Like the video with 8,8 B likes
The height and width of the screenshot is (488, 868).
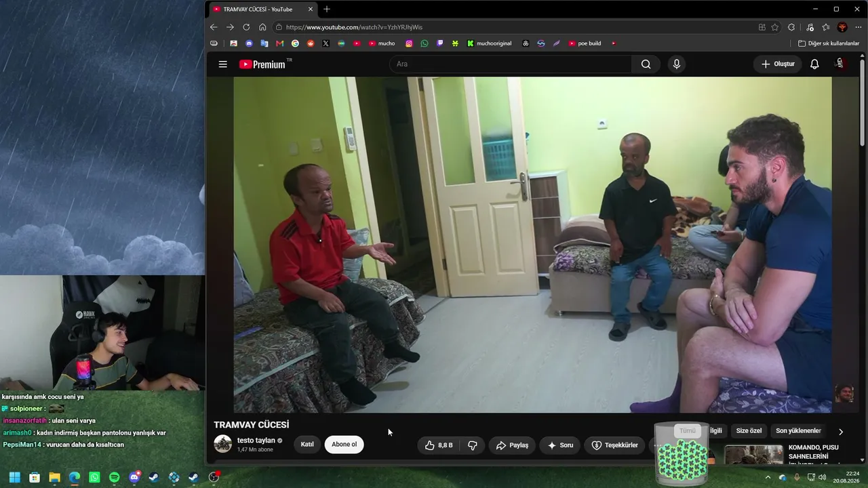click(x=438, y=445)
